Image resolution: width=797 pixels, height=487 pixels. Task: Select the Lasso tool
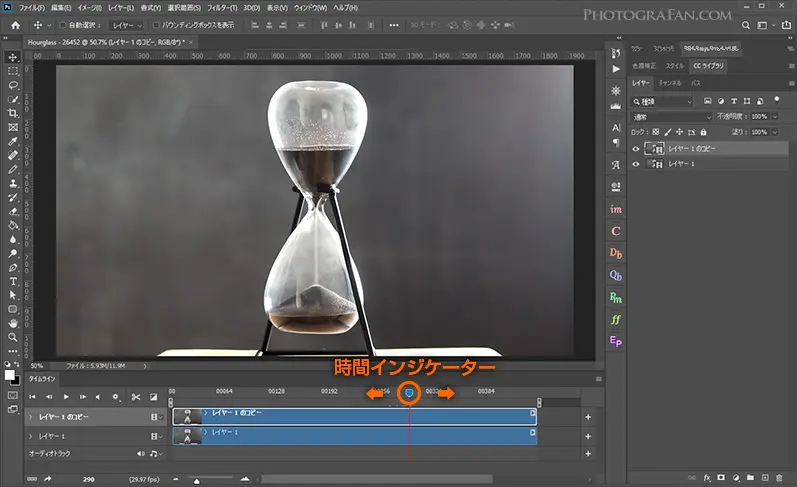13,85
